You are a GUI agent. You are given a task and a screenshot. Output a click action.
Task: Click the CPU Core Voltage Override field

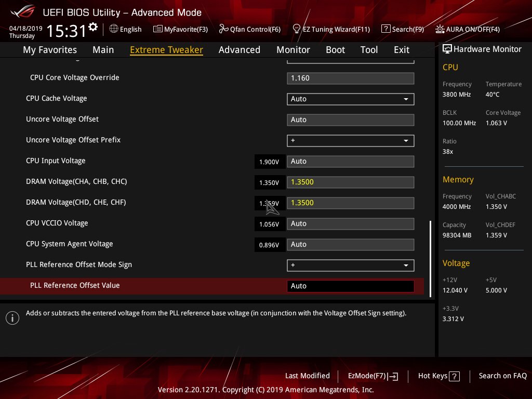pos(351,78)
